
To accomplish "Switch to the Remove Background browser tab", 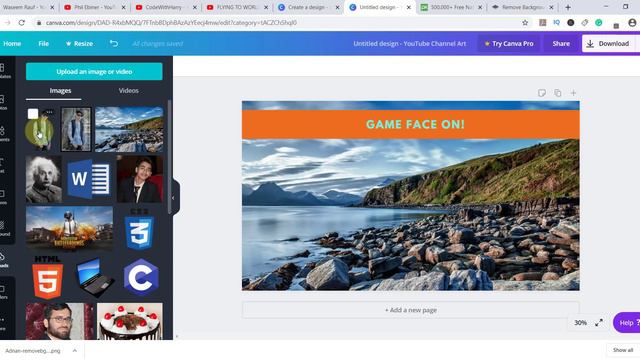I will (522, 7).
